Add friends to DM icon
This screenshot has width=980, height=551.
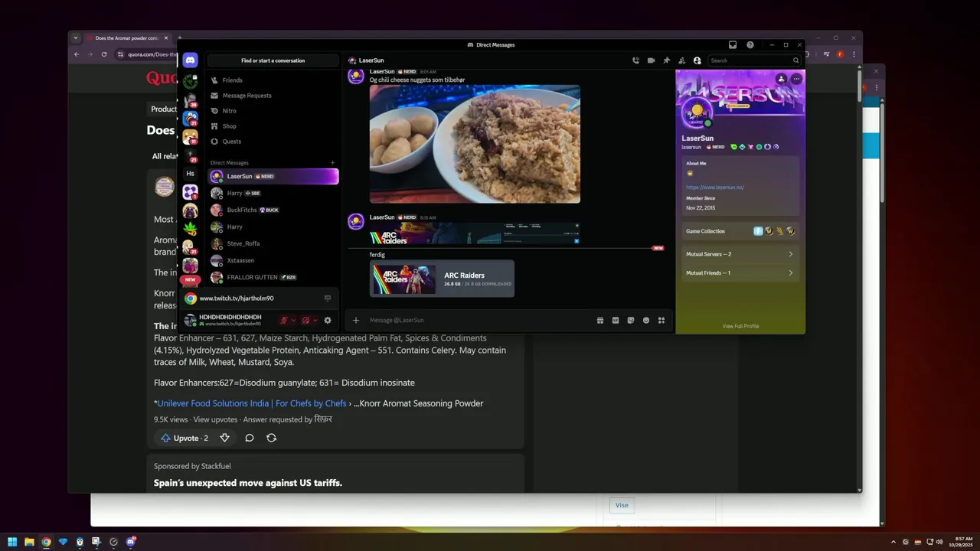(681, 60)
